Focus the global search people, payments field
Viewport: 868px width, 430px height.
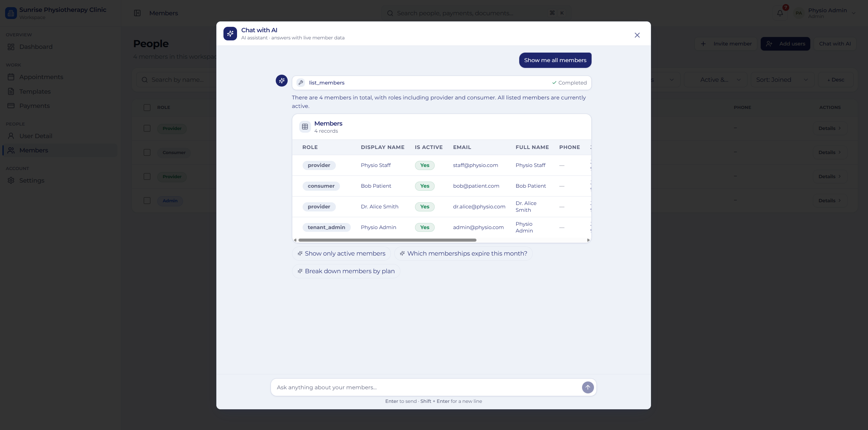[x=475, y=13]
